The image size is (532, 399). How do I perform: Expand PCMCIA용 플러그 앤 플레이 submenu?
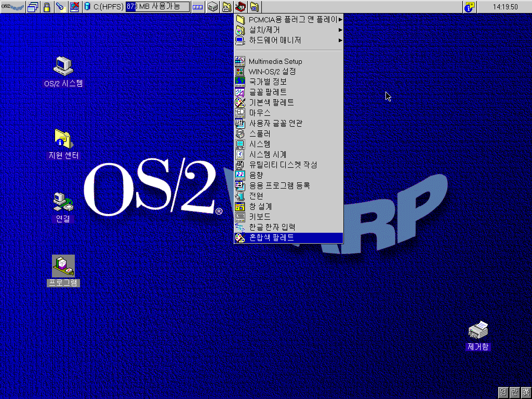(x=289, y=20)
